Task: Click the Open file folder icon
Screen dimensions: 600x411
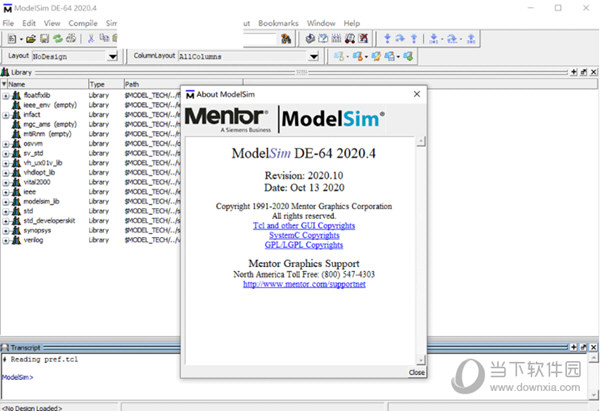Action: [31, 39]
